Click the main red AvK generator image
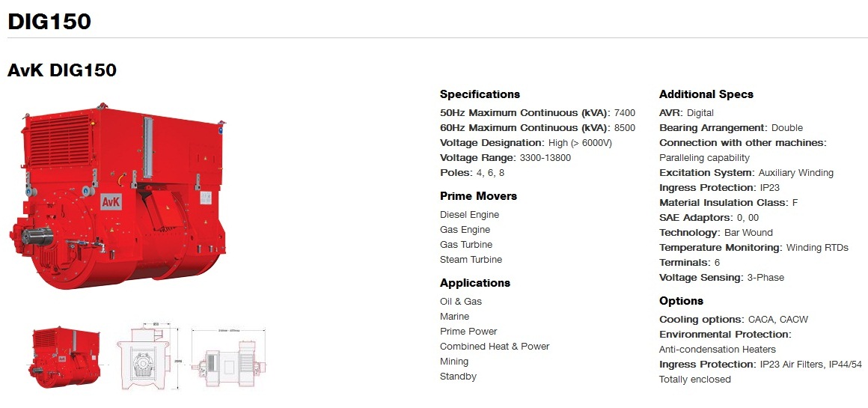Viewport: 868px width, 408px height. pos(118,195)
